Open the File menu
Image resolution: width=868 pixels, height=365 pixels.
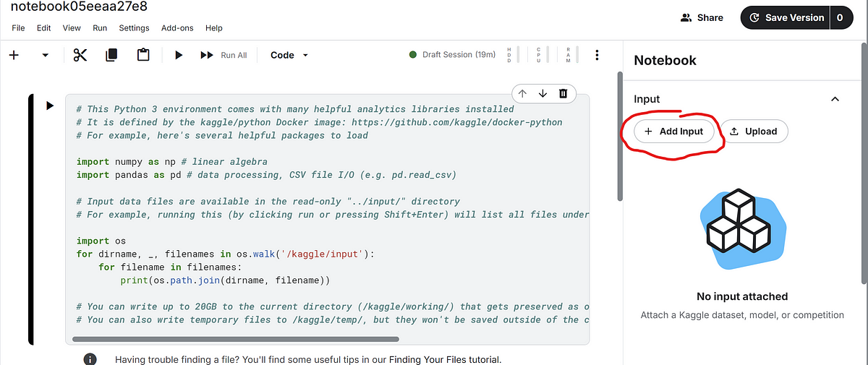pyautogui.click(x=18, y=28)
